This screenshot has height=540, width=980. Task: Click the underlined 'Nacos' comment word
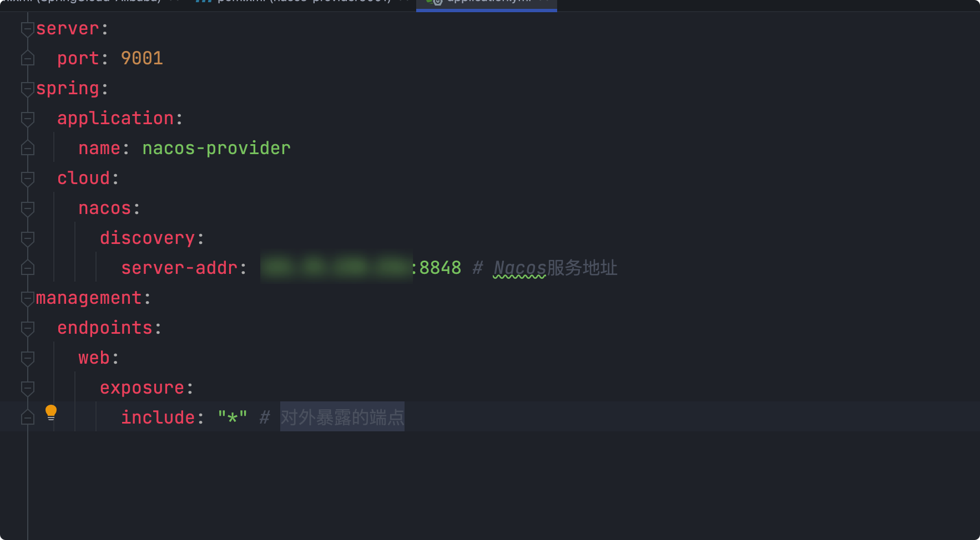(x=520, y=268)
